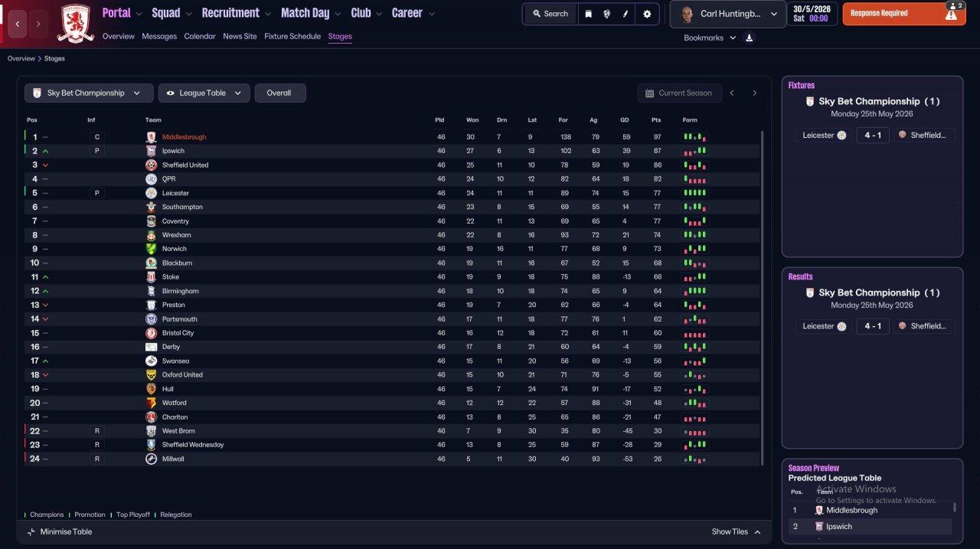Image resolution: width=980 pixels, height=549 pixels.
Task: Expand the Bookmarks dropdown
Action: (x=710, y=38)
